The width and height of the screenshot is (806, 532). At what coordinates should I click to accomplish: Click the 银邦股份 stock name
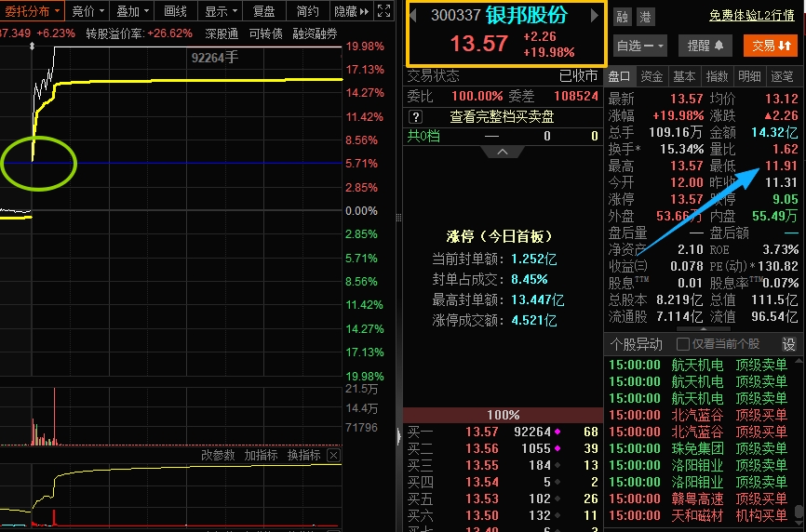[527, 16]
